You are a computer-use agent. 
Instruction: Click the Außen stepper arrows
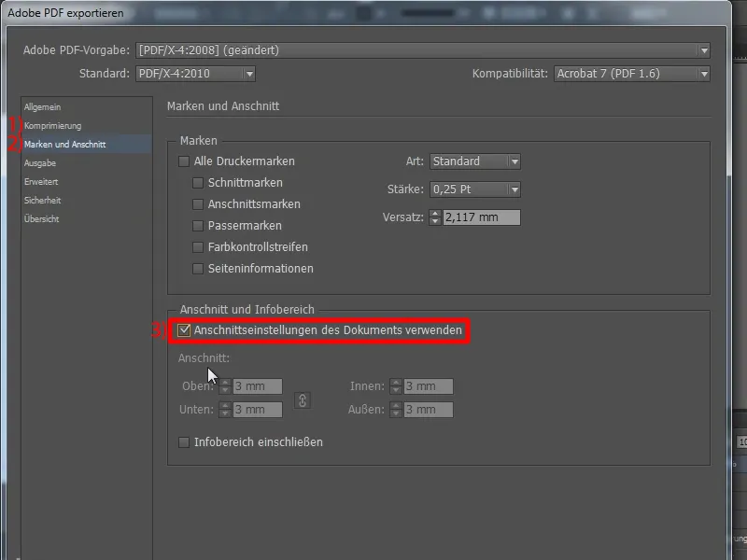(x=396, y=410)
